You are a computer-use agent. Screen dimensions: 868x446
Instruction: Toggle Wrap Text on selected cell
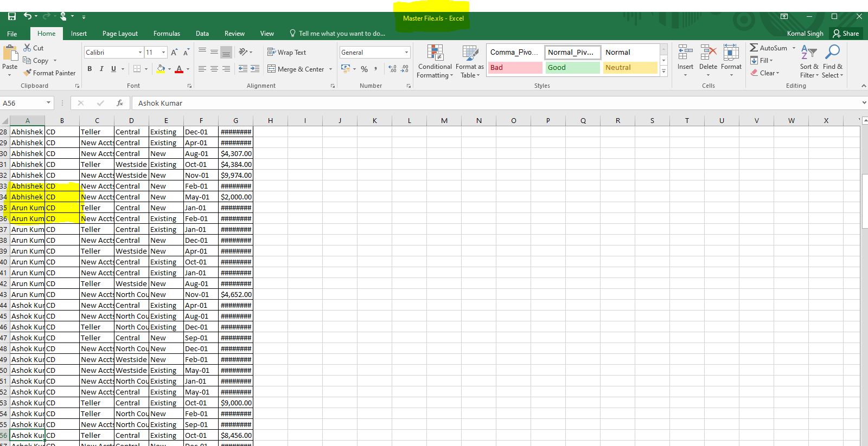[286, 52]
